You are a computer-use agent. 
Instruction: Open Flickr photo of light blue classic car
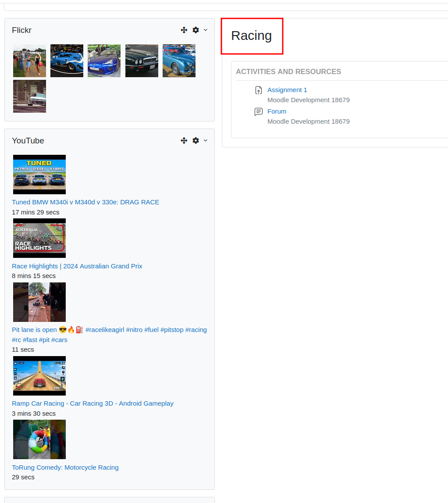click(179, 61)
